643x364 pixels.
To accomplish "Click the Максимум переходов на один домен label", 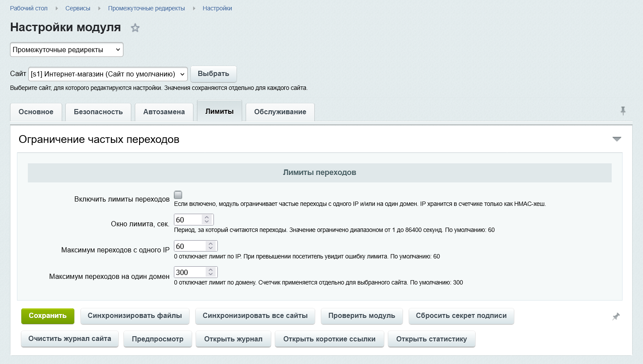I will 109,276.
